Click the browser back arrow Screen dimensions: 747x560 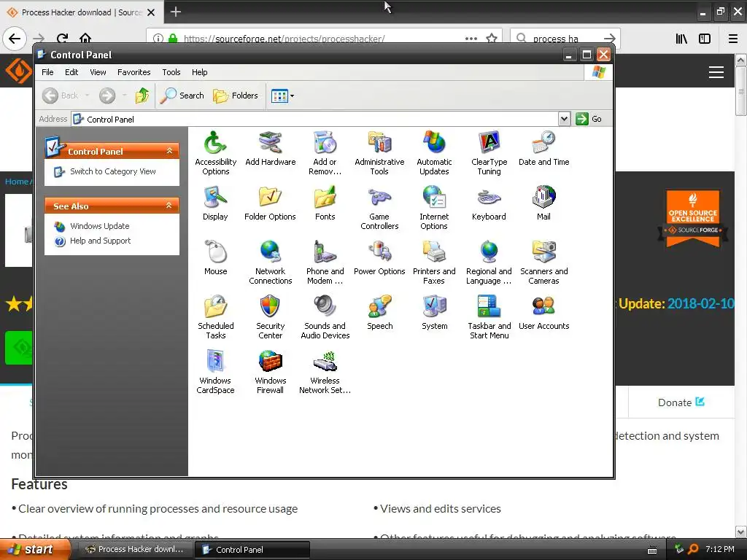[15, 38]
